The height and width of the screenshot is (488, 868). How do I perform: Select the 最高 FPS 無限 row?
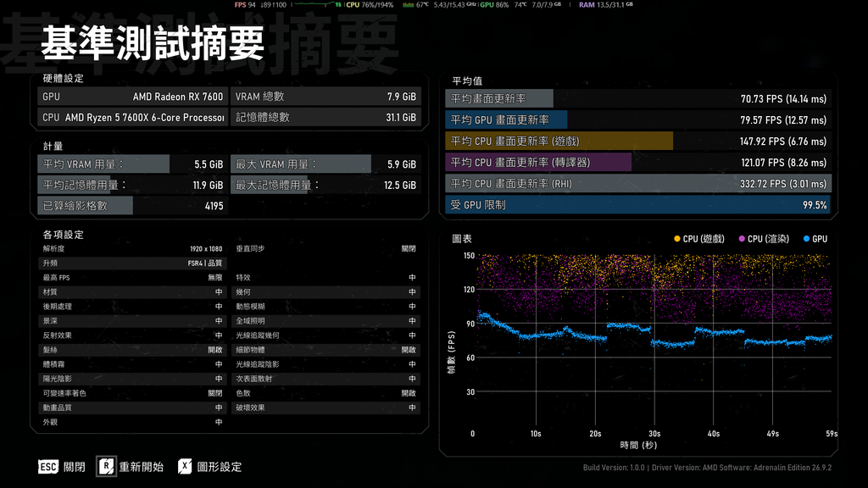[132, 278]
